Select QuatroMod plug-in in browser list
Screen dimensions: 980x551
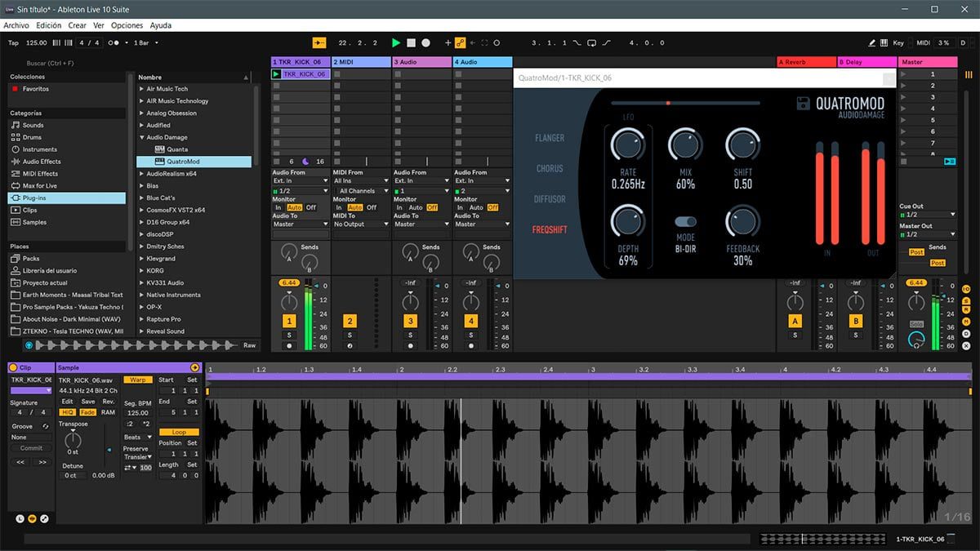194,162
